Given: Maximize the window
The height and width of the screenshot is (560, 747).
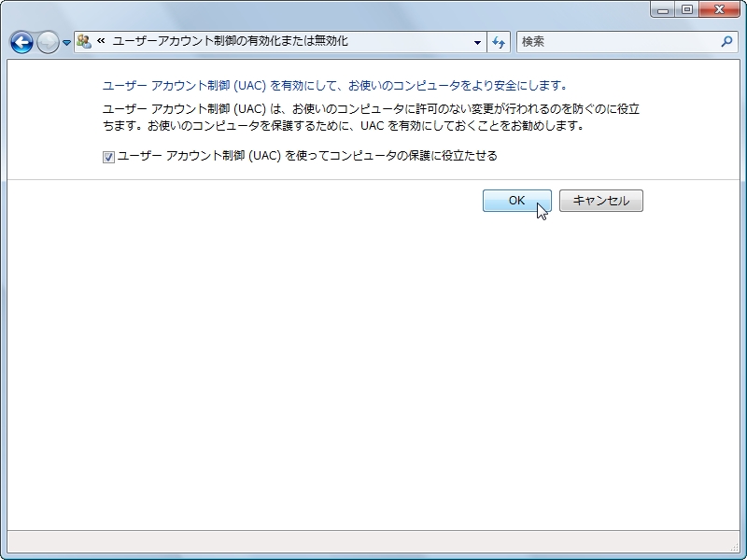Looking at the screenshot, I should [686, 9].
